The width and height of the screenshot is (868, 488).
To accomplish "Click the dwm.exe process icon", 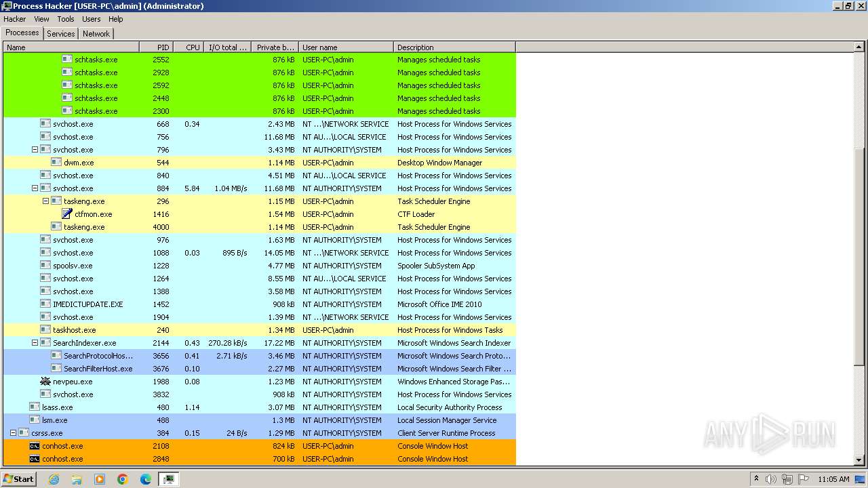I will click(56, 163).
